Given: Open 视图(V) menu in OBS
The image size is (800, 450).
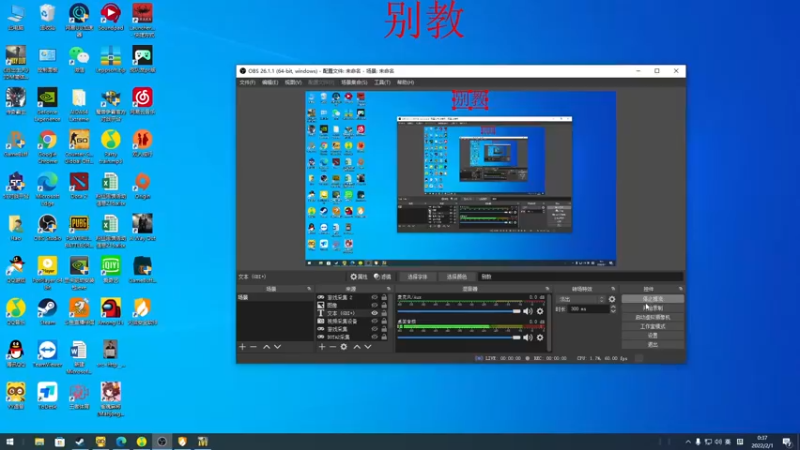Looking at the screenshot, I should click(x=293, y=82).
